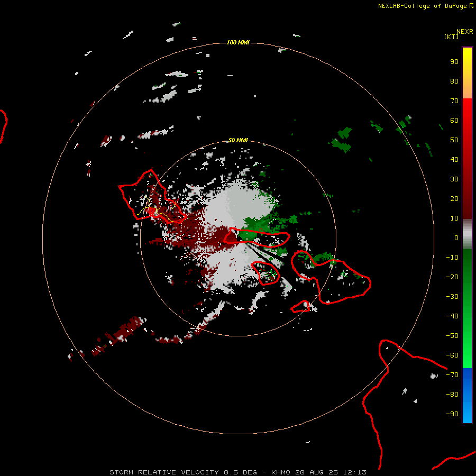Select the "100 NMI" range ring label
The height and width of the screenshot is (476, 476).
pyautogui.click(x=238, y=42)
